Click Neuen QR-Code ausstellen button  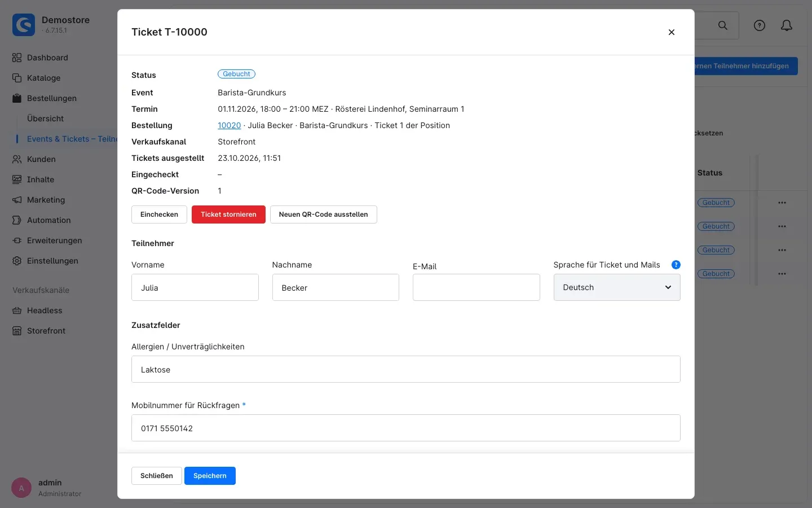tap(323, 214)
